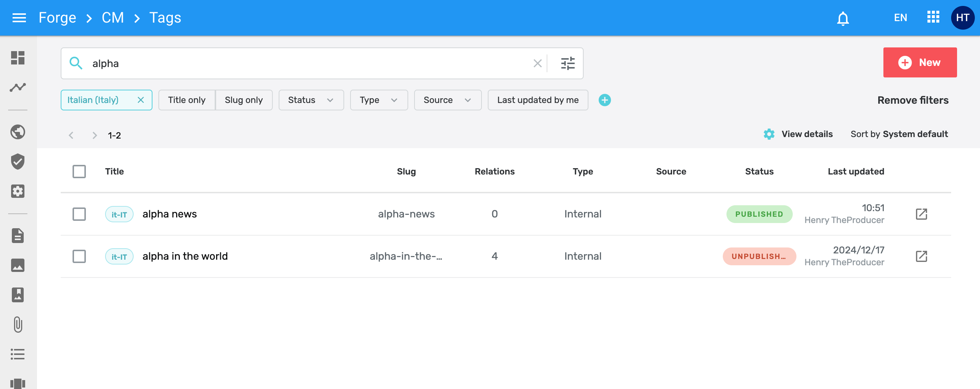Expand the Source filter dropdown
Screen dimensions: 980x389
[x=447, y=100]
